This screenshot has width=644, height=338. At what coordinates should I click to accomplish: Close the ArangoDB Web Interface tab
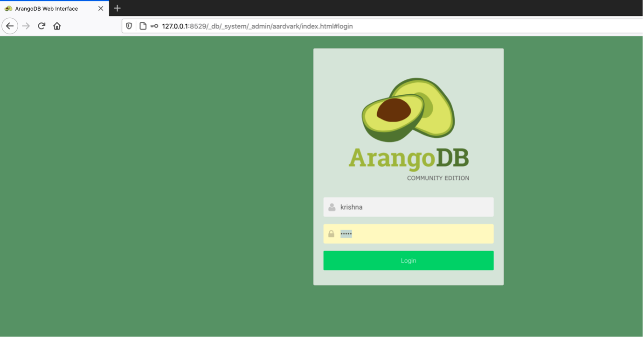point(100,8)
